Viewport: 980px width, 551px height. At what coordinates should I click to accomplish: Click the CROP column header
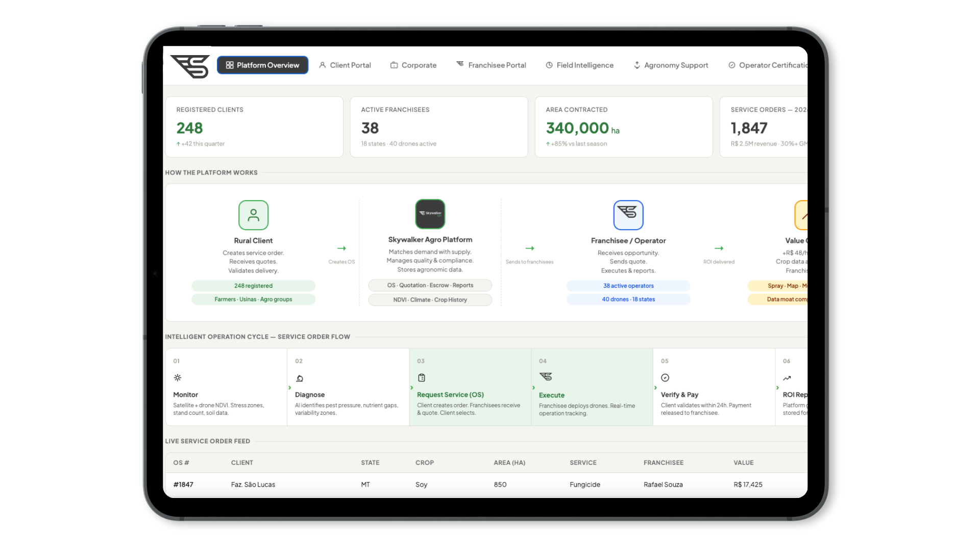coord(425,463)
